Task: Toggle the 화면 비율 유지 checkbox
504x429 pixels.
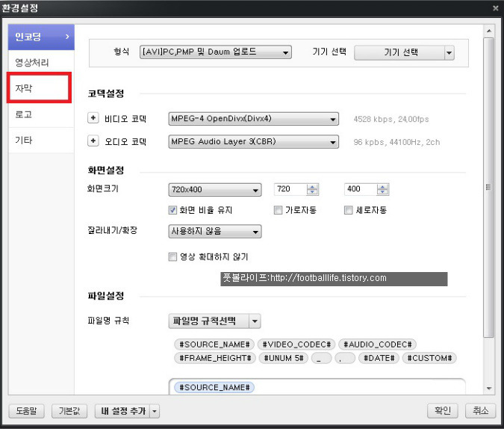Action: click(x=172, y=210)
